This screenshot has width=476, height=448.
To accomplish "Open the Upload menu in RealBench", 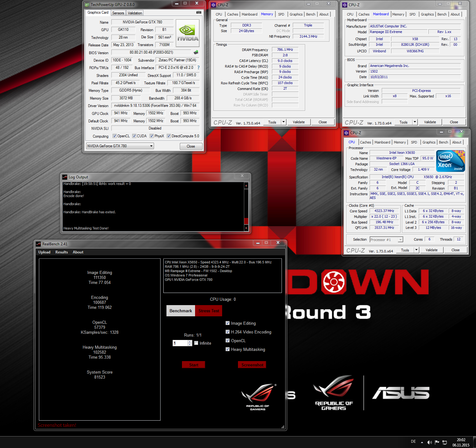I will [x=44, y=252].
